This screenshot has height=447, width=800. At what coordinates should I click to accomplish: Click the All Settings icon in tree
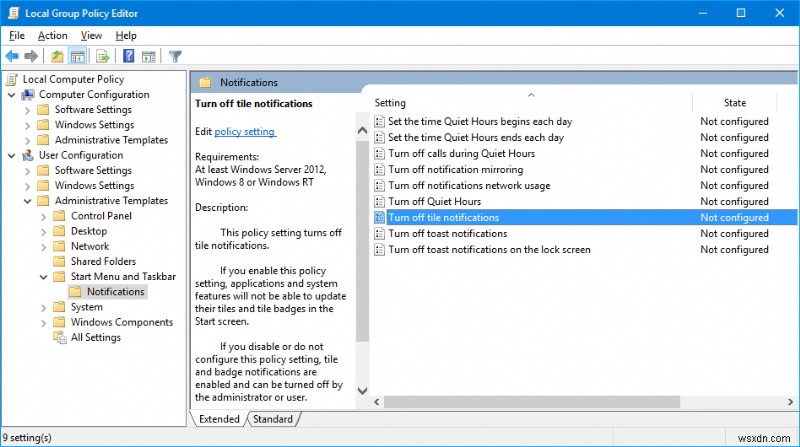(60, 337)
